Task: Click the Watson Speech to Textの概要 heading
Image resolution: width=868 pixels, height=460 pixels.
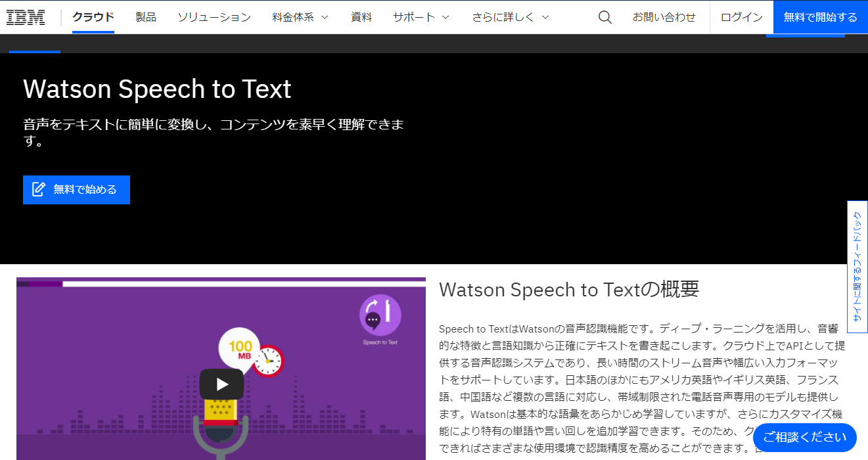Action: pyautogui.click(x=569, y=289)
